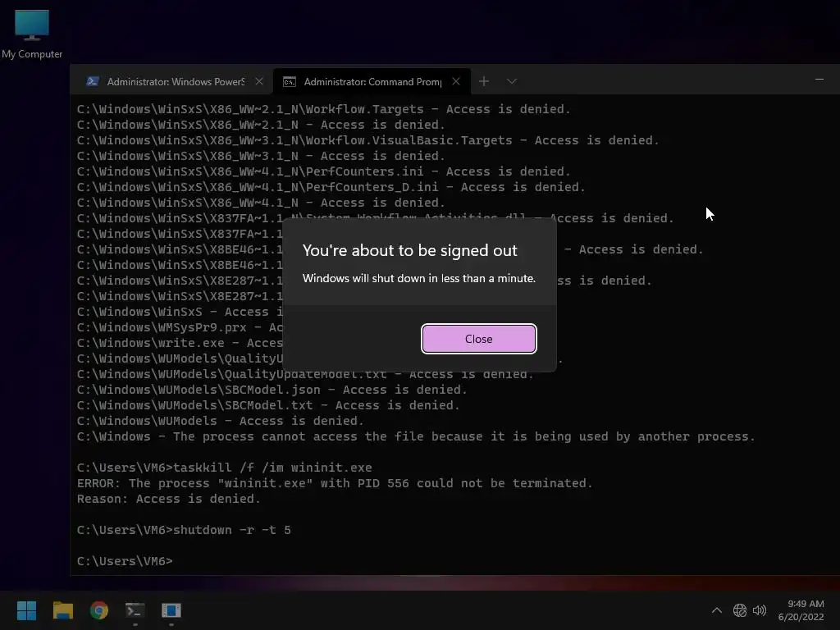The image size is (840, 630).
Task: Open a new terminal tab
Action: coord(484,81)
